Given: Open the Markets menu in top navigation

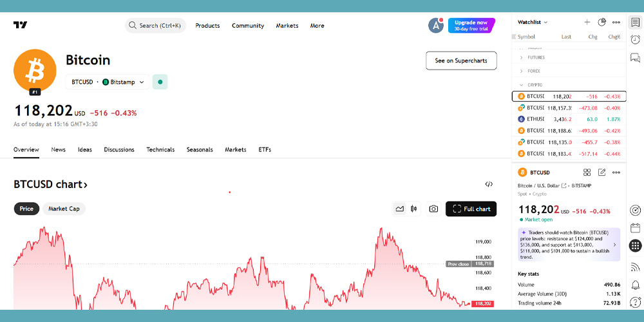Looking at the screenshot, I should coord(287,26).
